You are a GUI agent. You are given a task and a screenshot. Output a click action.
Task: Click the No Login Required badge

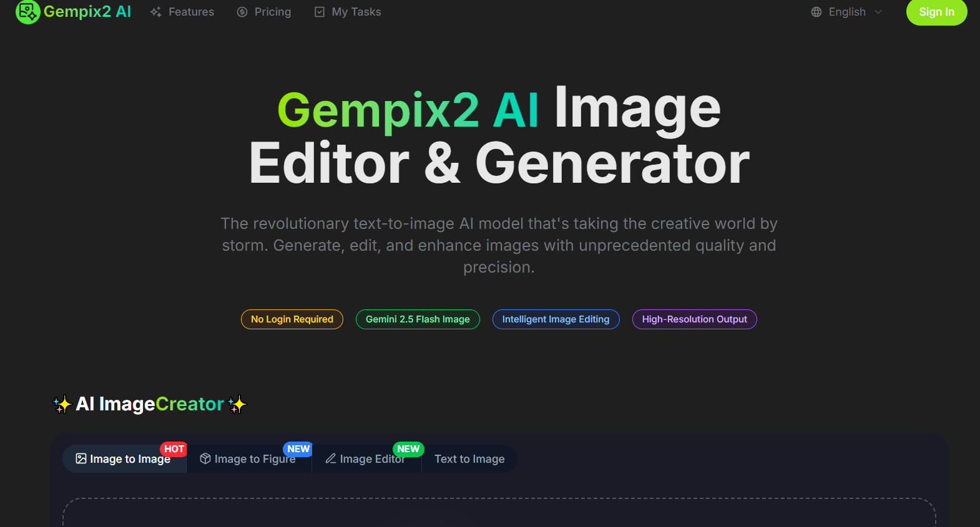292,319
